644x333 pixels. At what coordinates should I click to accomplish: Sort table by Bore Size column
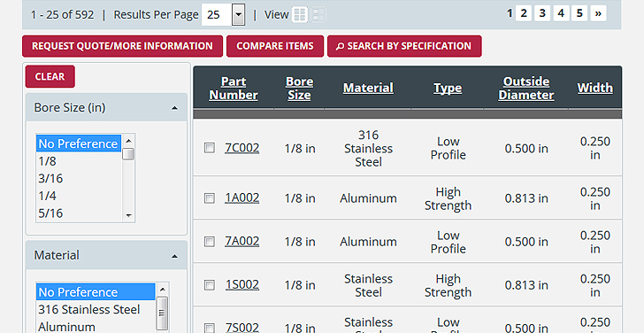tap(299, 88)
